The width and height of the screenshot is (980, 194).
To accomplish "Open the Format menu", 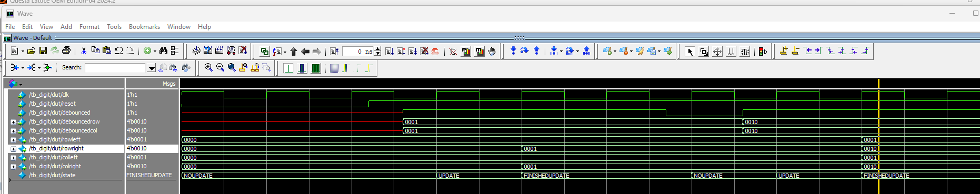I will click(x=89, y=27).
